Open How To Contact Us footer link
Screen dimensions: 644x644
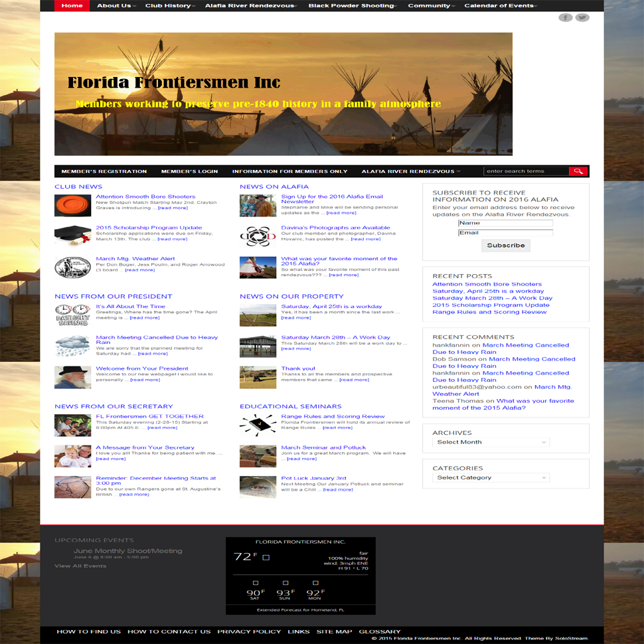(x=169, y=631)
